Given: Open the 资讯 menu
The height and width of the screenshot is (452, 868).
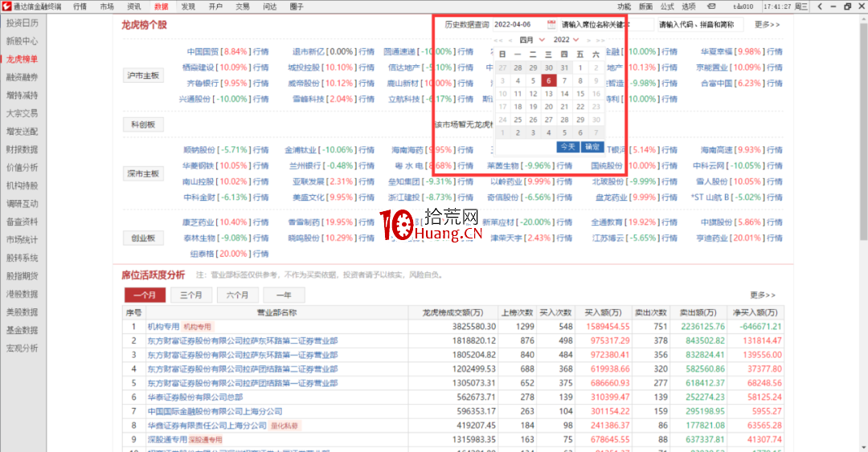Looking at the screenshot, I should (x=134, y=6).
